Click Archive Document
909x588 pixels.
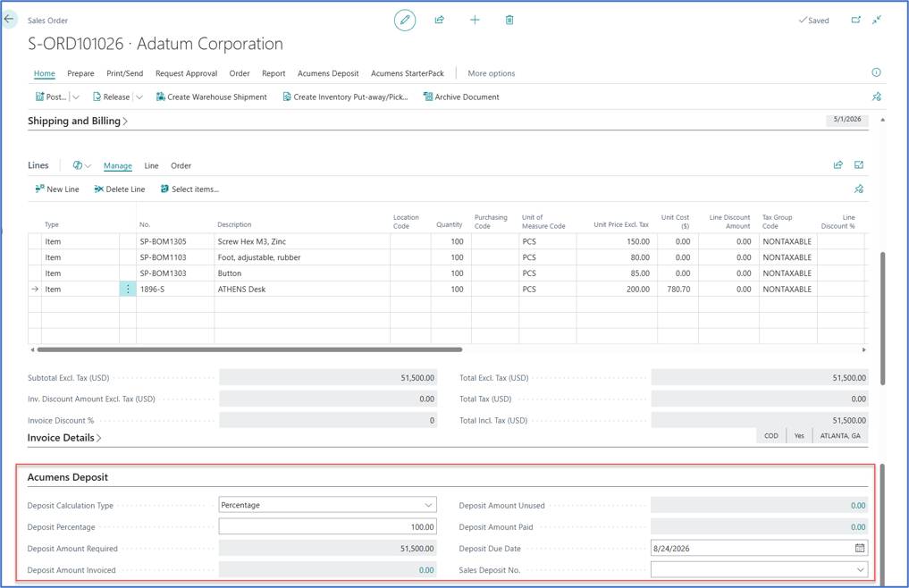(x=461, y=97)
